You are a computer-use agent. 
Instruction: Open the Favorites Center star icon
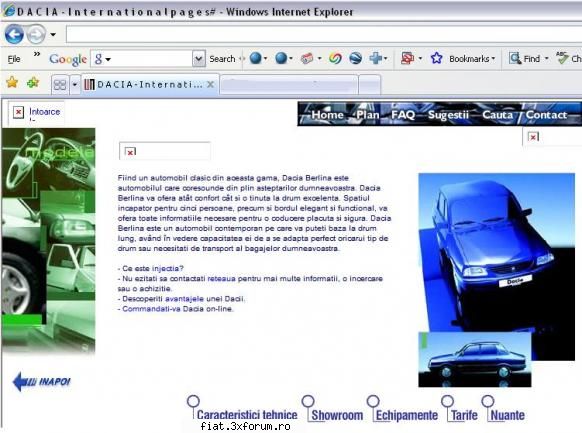click(12, 82)
